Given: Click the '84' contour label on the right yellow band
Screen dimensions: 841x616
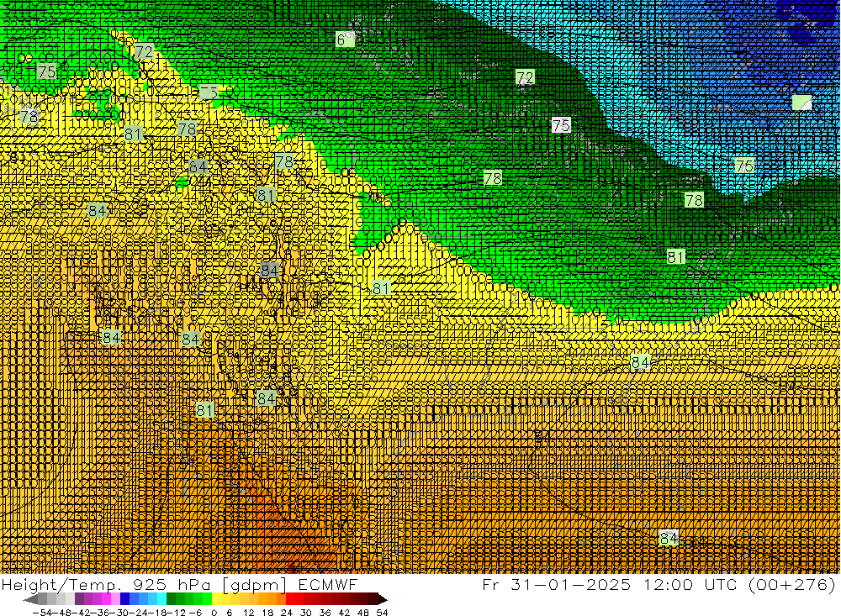Looking at the screenshot, I should pos(640,362).
